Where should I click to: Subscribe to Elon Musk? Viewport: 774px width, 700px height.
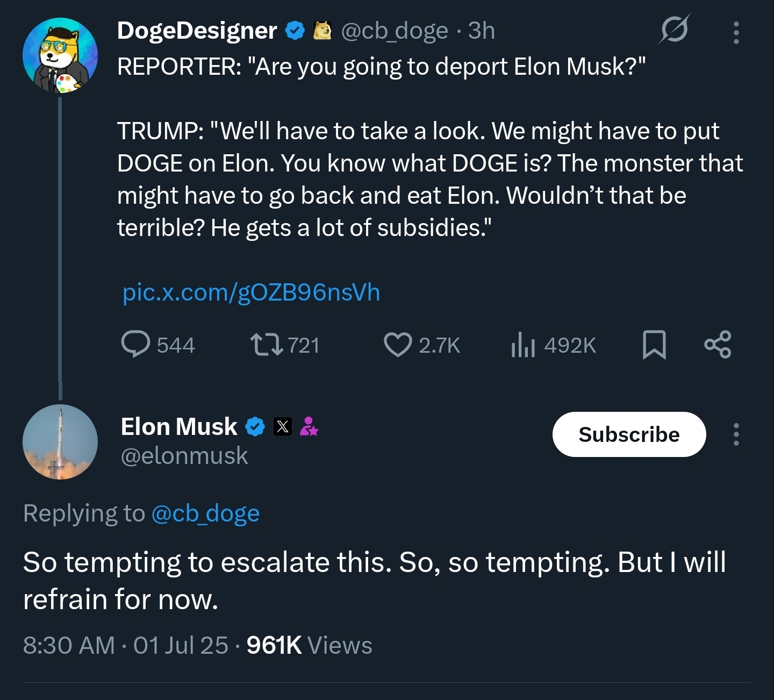pyautogui.click(x=629, y=434)
